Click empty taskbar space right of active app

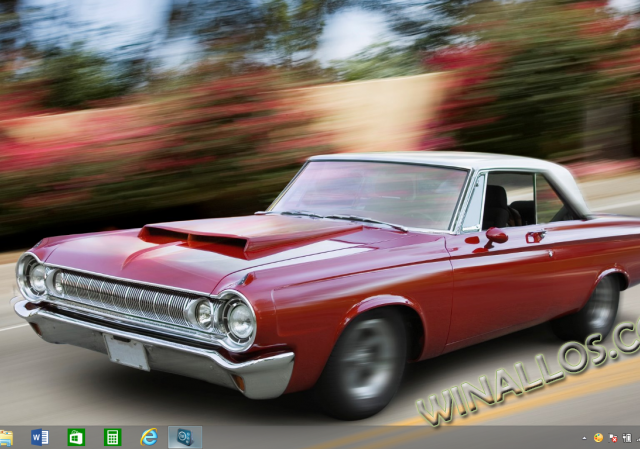pyautogui.click(x=380, y=437)
